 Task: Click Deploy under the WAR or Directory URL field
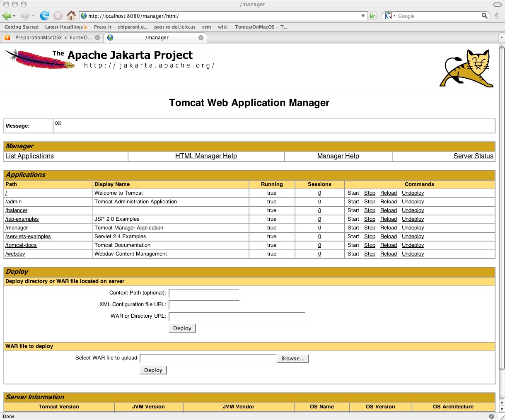click(182, 328)
